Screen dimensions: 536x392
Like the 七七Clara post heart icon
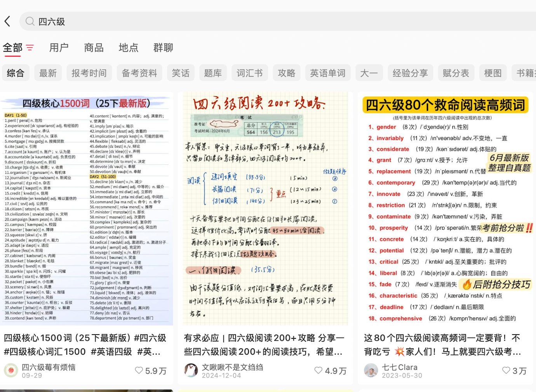506,371
